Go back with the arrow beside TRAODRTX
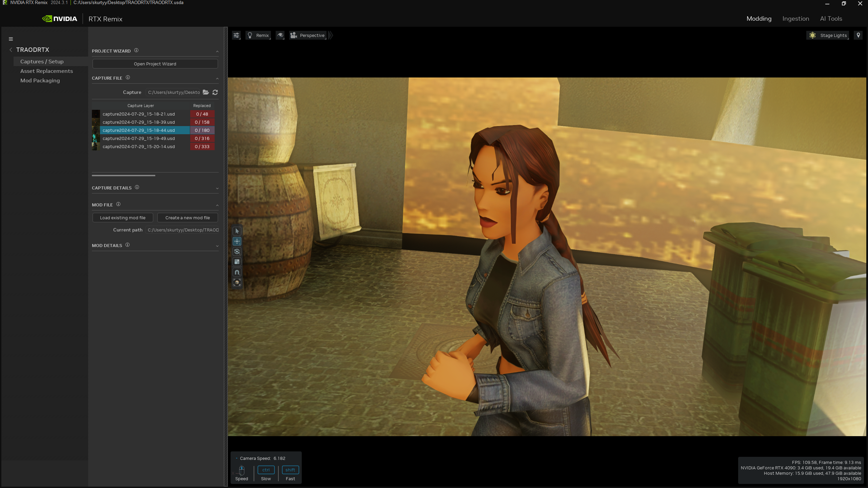868x488 pixels. tap(11, 50)
